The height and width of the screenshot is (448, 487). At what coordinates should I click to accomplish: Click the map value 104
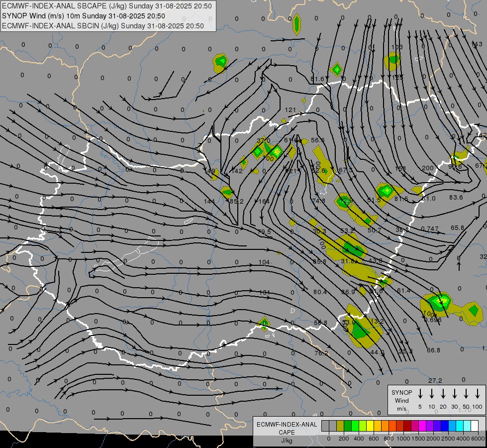click(x=264, y=262)
